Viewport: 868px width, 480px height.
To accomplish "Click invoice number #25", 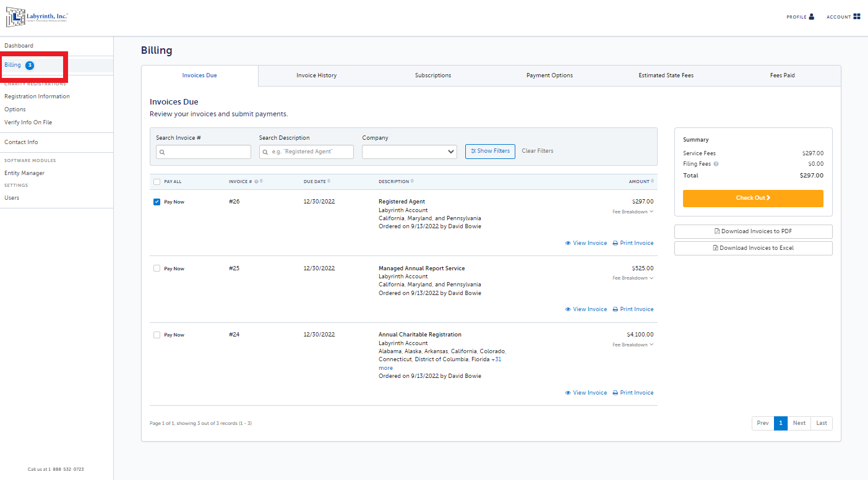I will (x=234, y=268).
